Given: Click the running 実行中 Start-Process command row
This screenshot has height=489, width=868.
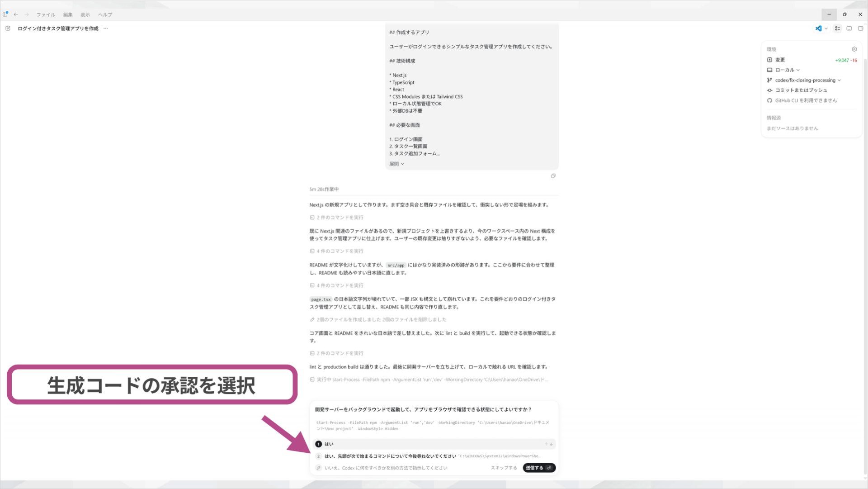Looking at the screenshot, I should [429, 380].
